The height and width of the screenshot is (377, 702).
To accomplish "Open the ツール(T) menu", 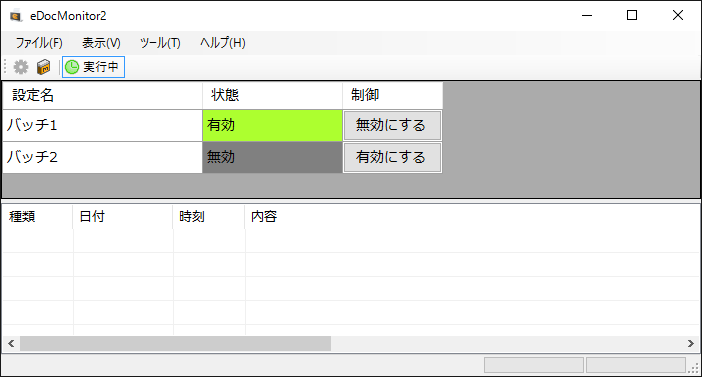I will coord(160,43).
